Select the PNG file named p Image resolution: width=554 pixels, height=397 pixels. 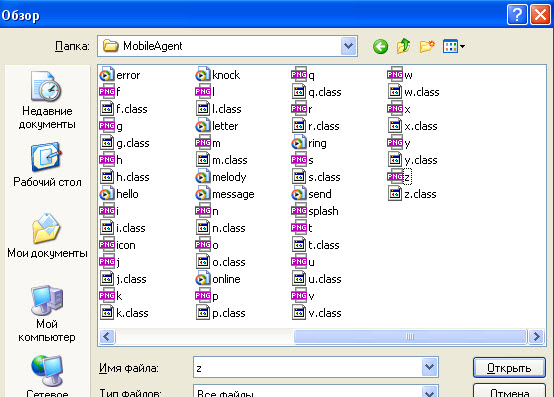[x=207, y=296]
